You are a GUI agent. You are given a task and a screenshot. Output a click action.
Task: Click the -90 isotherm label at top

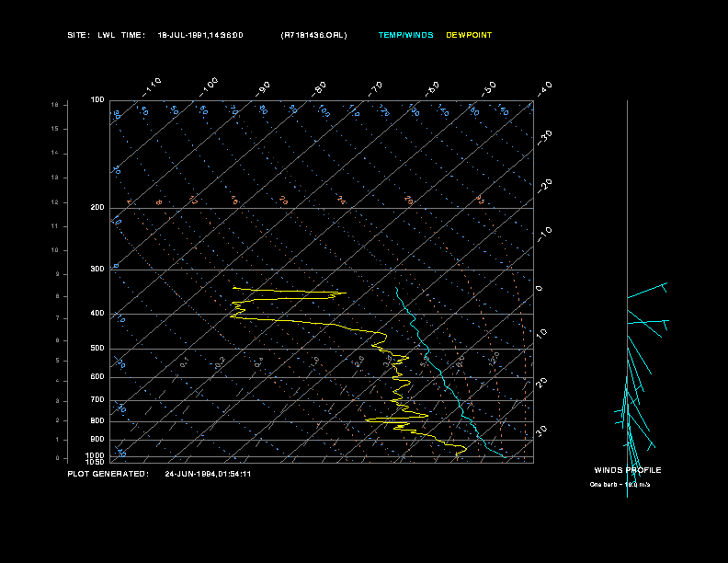[263, 88]
